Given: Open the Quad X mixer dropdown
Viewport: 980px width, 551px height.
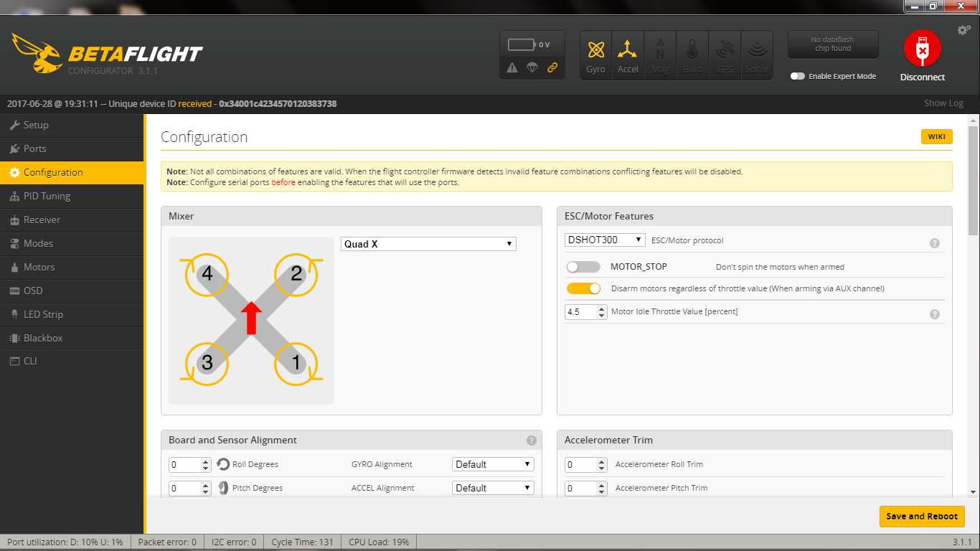Looking at the screenshot, I should pyautogui.click(x=428, y=244).
